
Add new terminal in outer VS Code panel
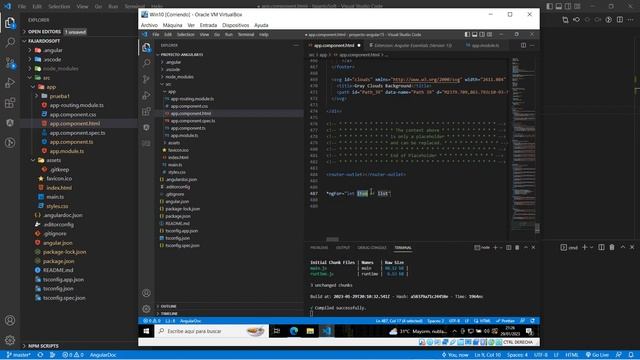[584, 247]
